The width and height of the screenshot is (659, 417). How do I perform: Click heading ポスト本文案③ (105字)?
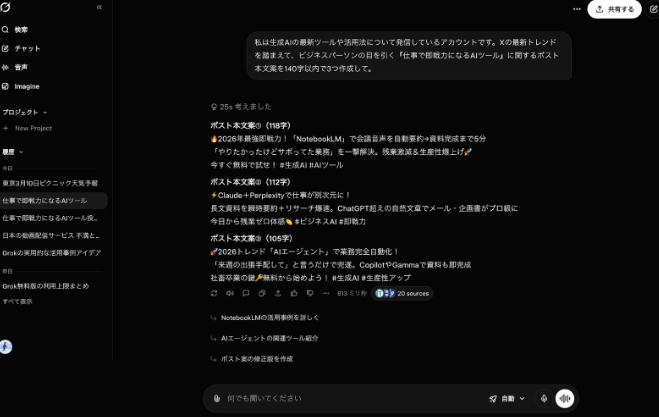coord(251,238)
